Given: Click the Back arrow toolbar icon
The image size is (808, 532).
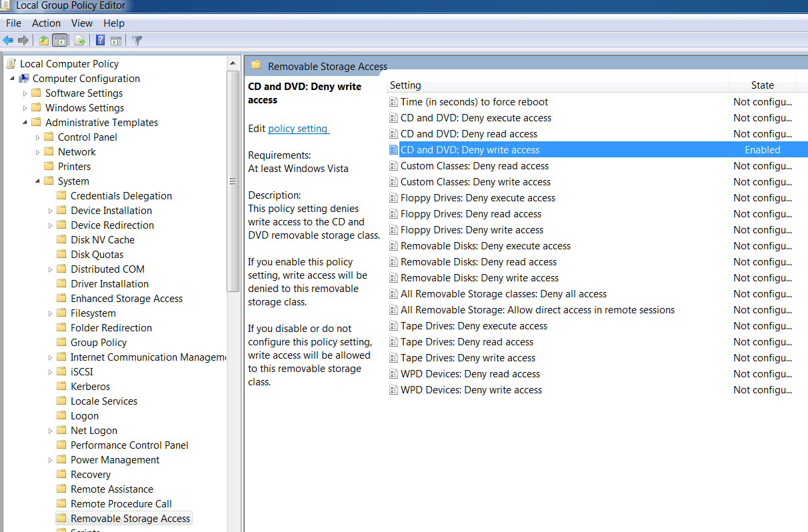Looking at the screenshot, I should tap(8, 40).
